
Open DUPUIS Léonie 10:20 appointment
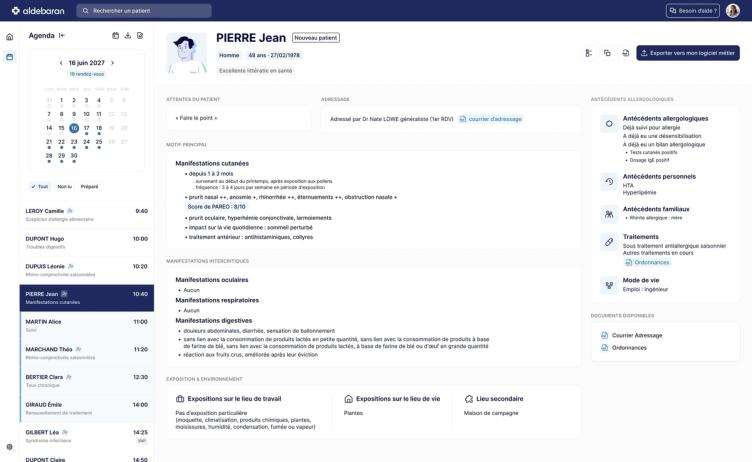coord(87,270)
